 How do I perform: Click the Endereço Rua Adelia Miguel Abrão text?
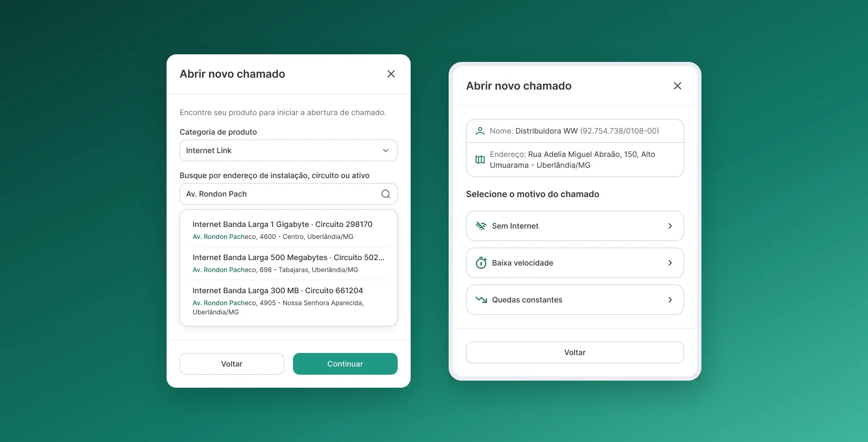pyautogui.click(x=572, y=160)
